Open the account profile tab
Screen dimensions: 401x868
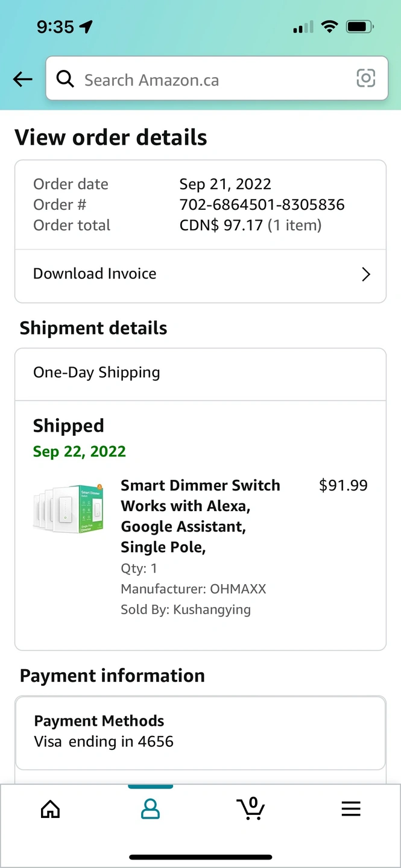pyautogui.click(x=150, y=809)
